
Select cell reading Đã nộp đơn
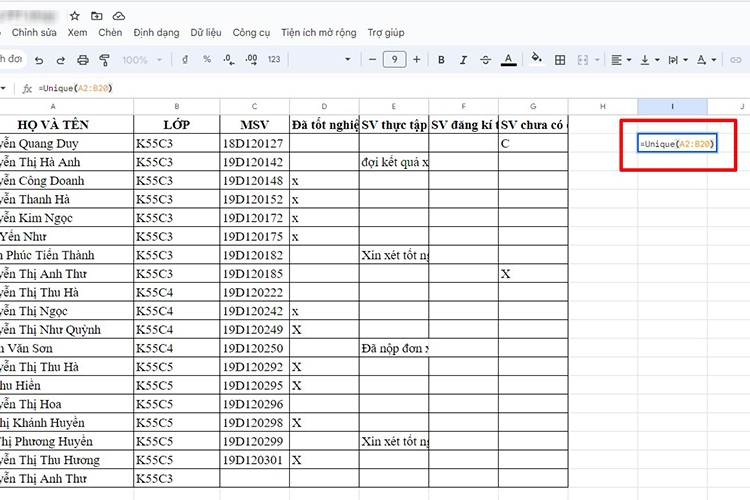click(x=394, y=348)
